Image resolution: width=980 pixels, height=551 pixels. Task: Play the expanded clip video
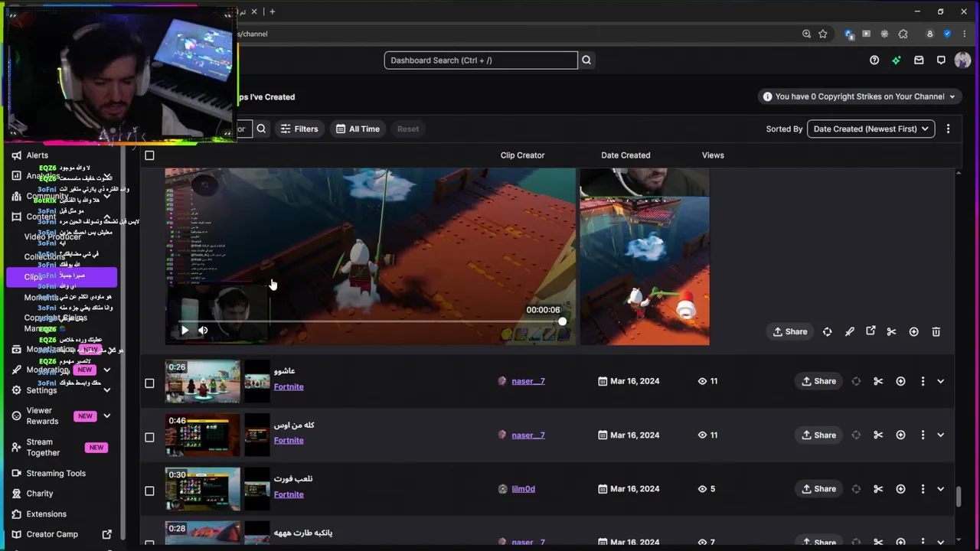pyautogui.click(x=185, y=331)
